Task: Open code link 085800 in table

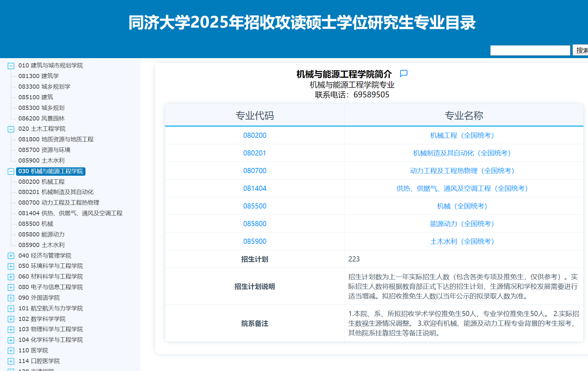Action: tap(255, 224)
